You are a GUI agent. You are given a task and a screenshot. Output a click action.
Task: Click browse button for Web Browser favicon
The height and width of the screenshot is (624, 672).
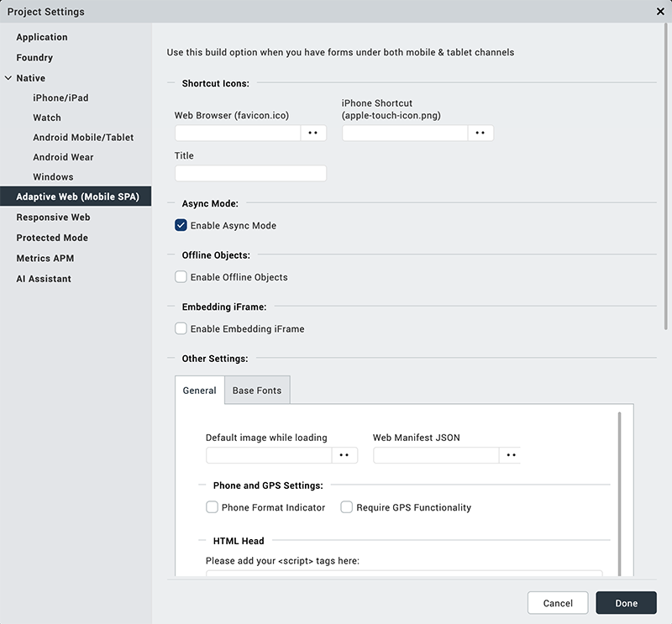[313, 133]
